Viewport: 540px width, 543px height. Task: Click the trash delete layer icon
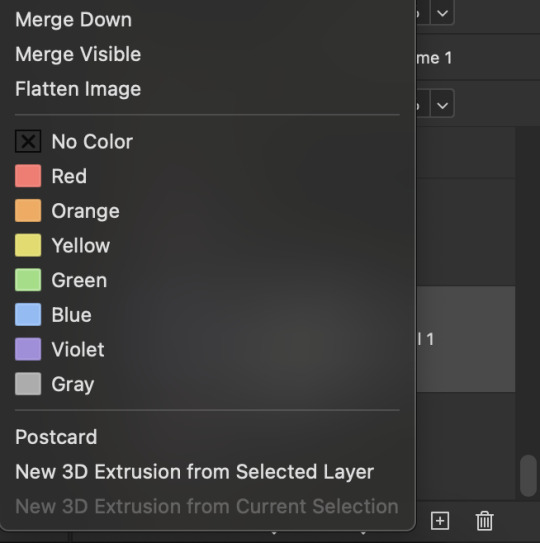tap(484, 520)
